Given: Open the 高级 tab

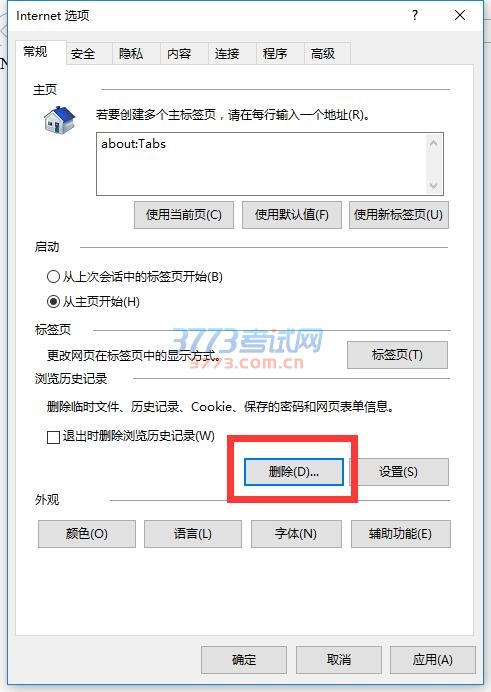Looking at the screenshot, I should pyautogui.click(x=323, y=54).
